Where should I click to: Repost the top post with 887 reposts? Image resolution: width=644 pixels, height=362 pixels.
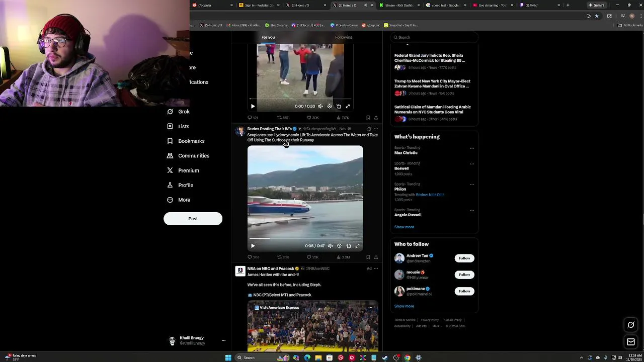[283, 118]
